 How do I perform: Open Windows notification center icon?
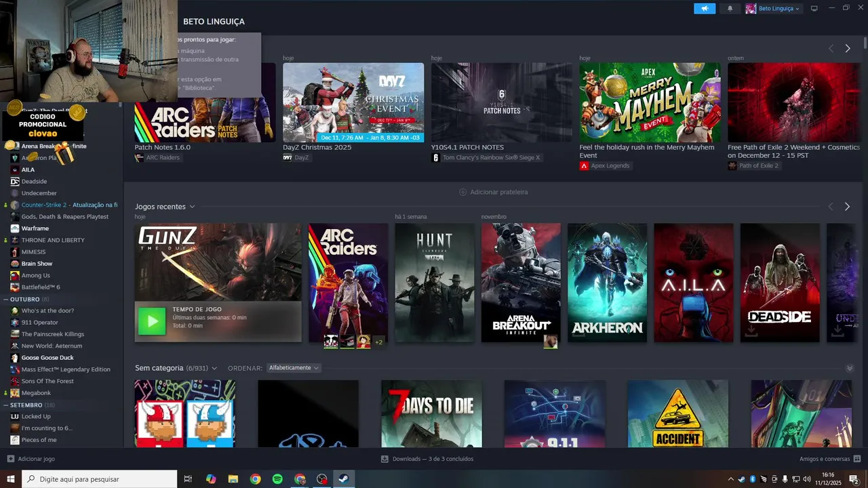tap(854, 479)
